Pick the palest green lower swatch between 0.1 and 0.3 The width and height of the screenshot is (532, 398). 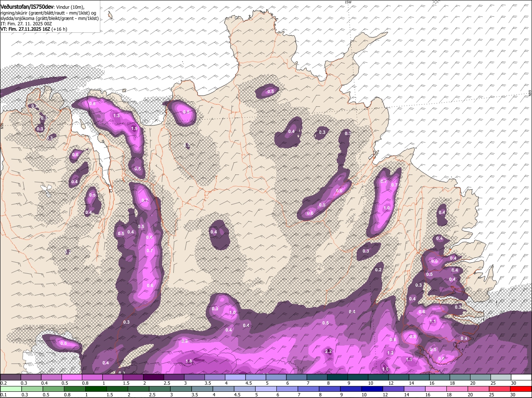[10, 389]
